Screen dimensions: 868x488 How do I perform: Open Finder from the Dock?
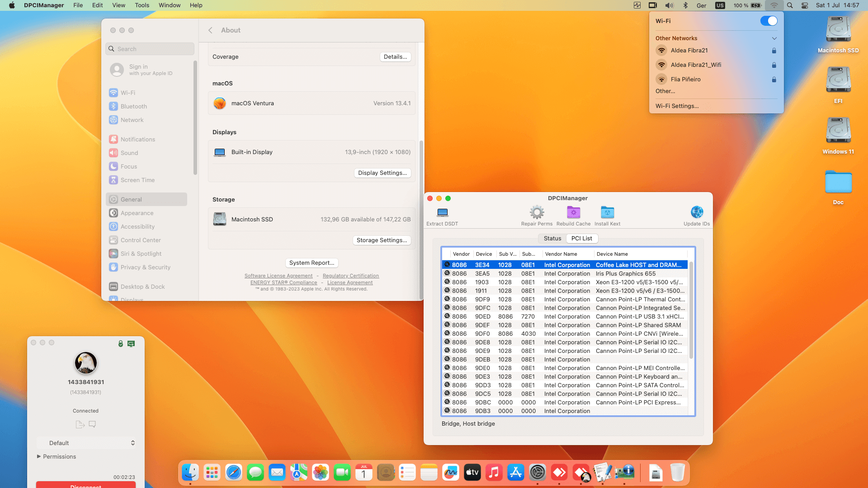click(190, 473)
